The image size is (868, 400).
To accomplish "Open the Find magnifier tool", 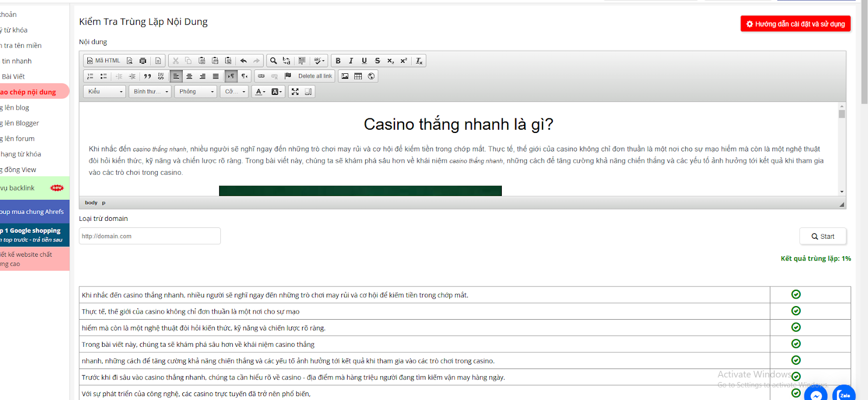I will 273,61.
